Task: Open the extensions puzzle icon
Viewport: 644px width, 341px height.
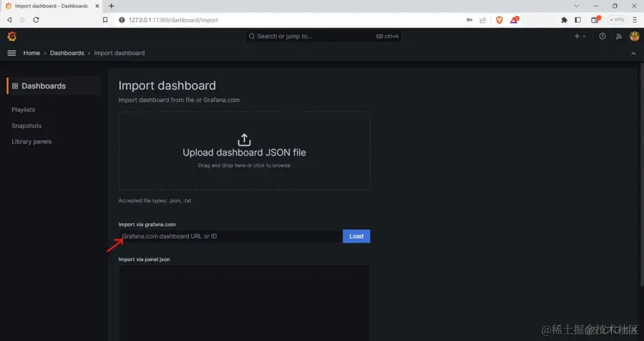Action: (x=564, y=20)
